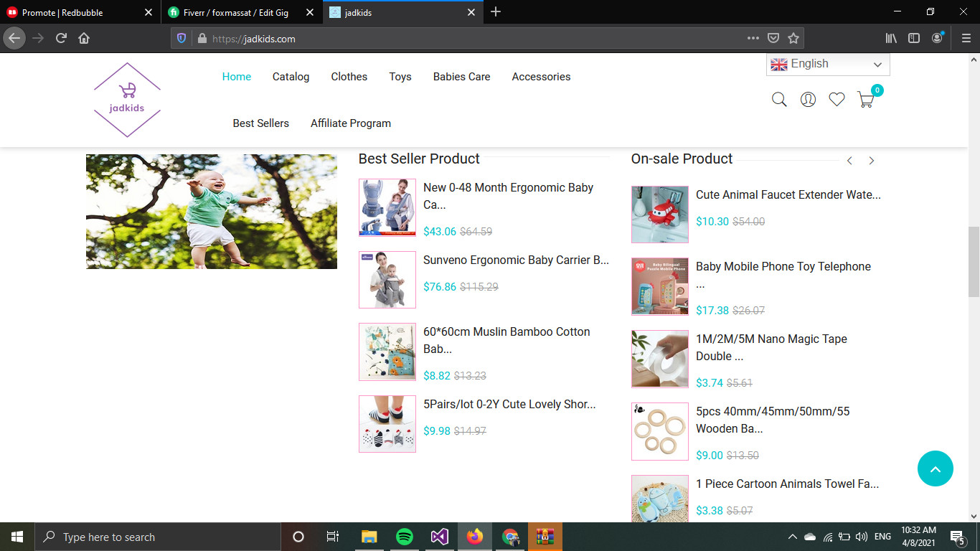Viewport: 980px width, 551px height.
Task: Open the Best Sellers menu item
Action: [x=261, y=123]
